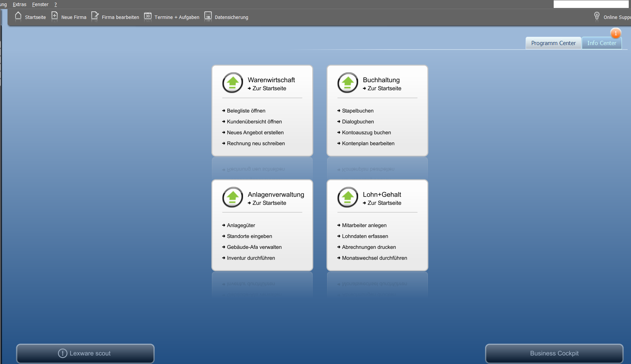
Task: Click the Anlagenverwaltung green arrow icon
Action: [233, 197]
